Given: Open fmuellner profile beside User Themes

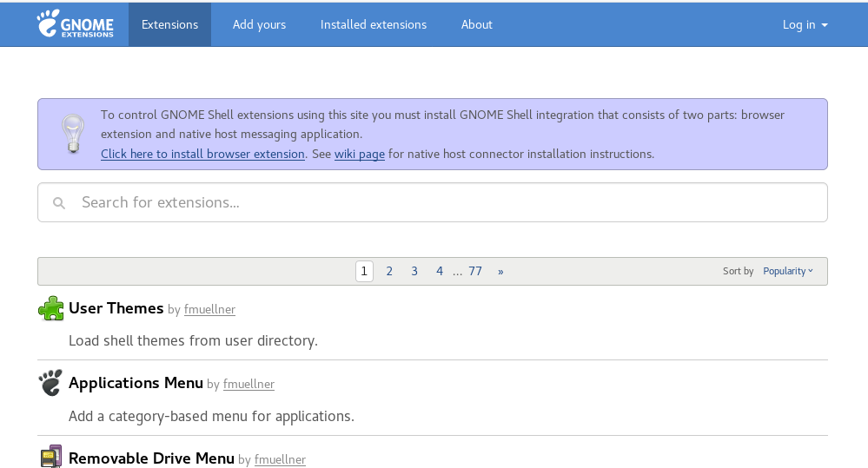Looking at the screenshot, I should point(209,310).
